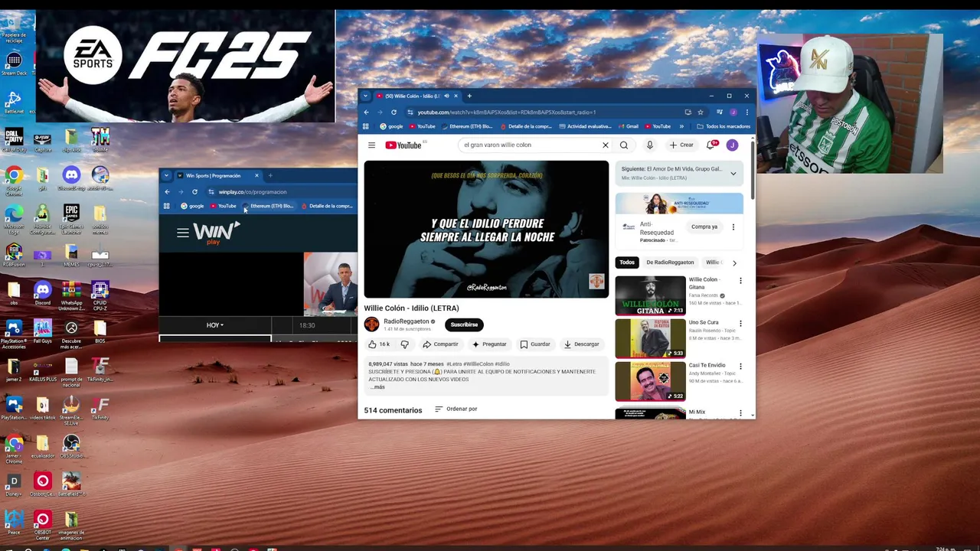Open YouTube notifications bell
Viewport: 980px width, 551px height.
coord(711,145)
